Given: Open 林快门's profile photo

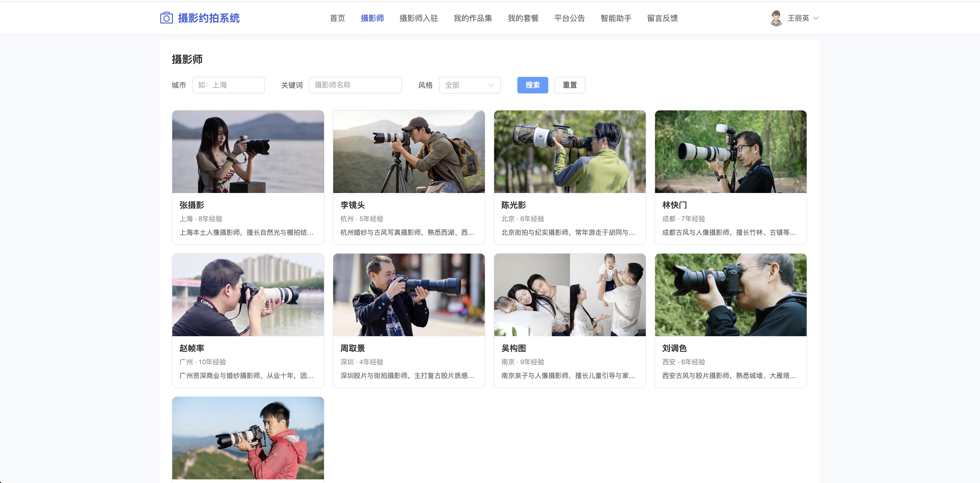Looking at the screenshot, I should point(731,151).
